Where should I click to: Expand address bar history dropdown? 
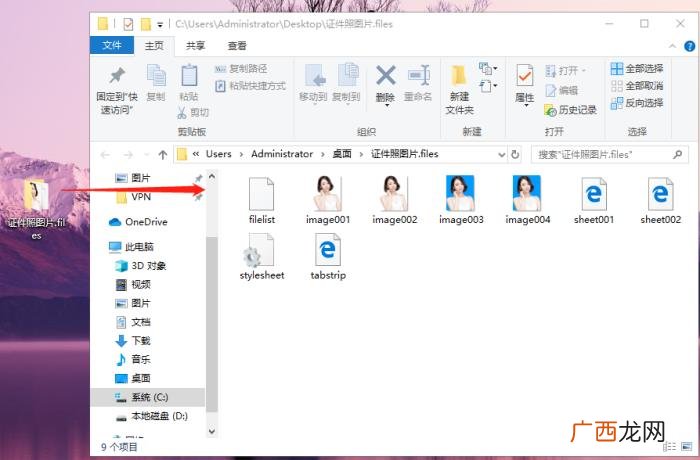click(501, 155)
